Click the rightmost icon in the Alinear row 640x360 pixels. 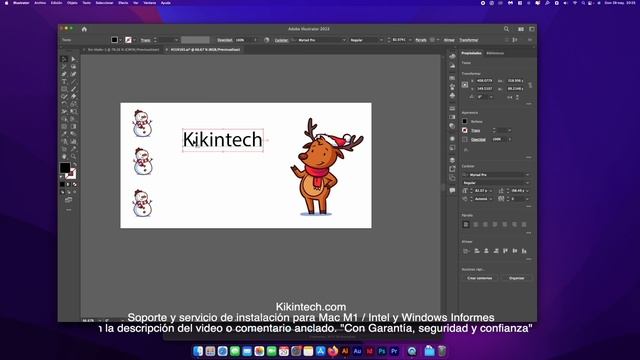point(524,251)
